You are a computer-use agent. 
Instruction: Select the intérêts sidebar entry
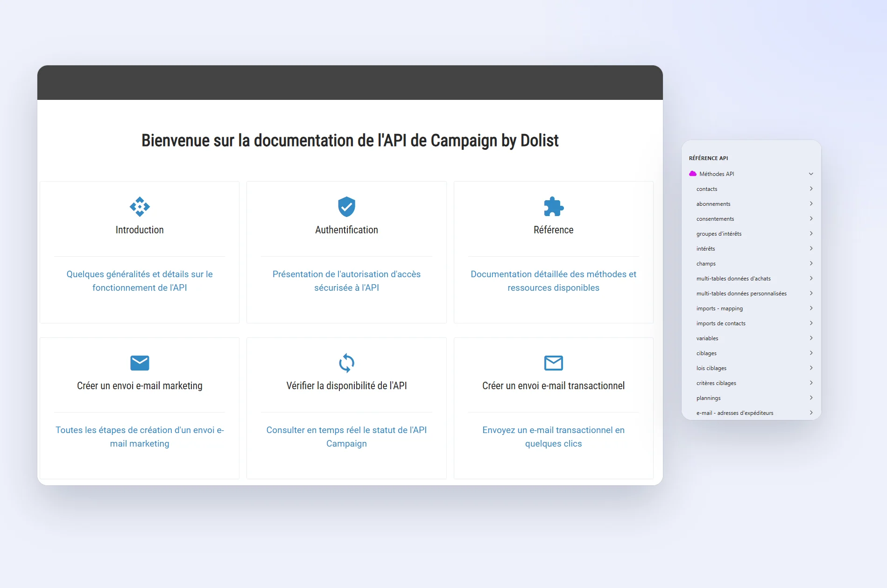click(x=705, y=249)
